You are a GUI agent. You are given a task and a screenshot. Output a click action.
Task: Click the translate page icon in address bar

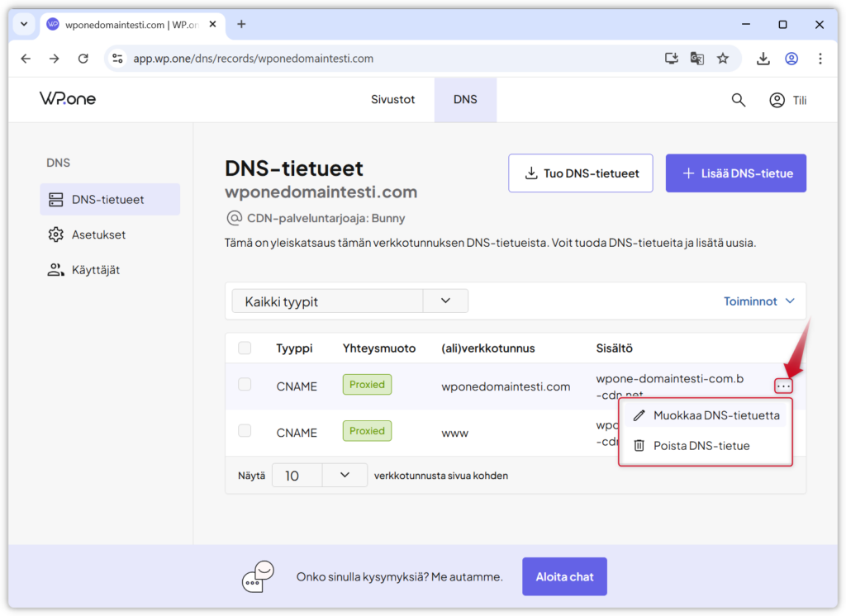click(x=697, y=59)
